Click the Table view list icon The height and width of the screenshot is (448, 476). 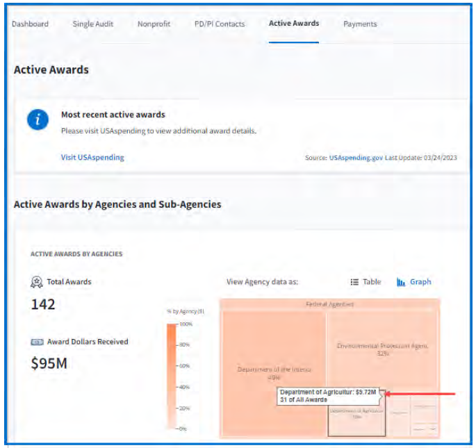pyautogui.click(x=354, y=282)
